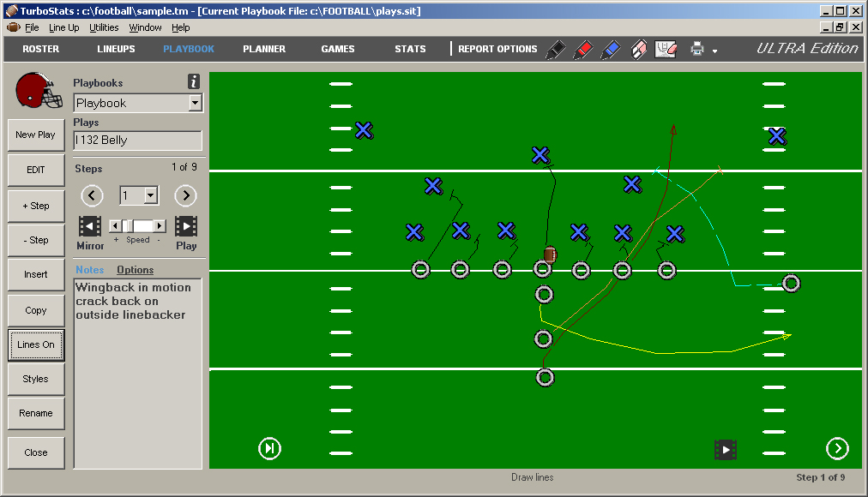868x497 pixels.
Task: Toggle the Lines On button
Action: click(x=36, y=345)
